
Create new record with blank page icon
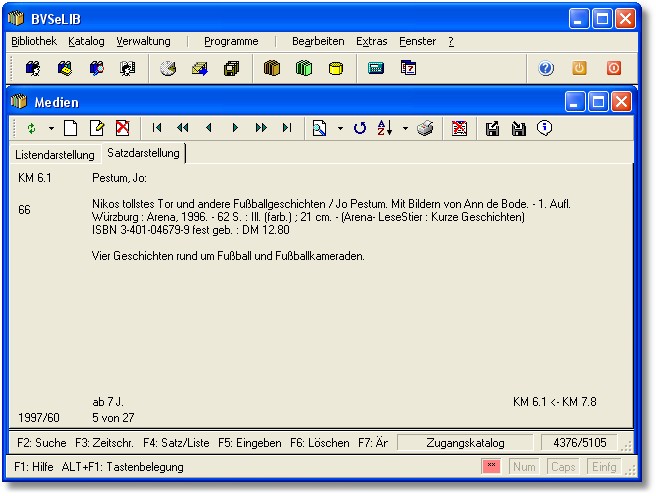tap(70, 128)
